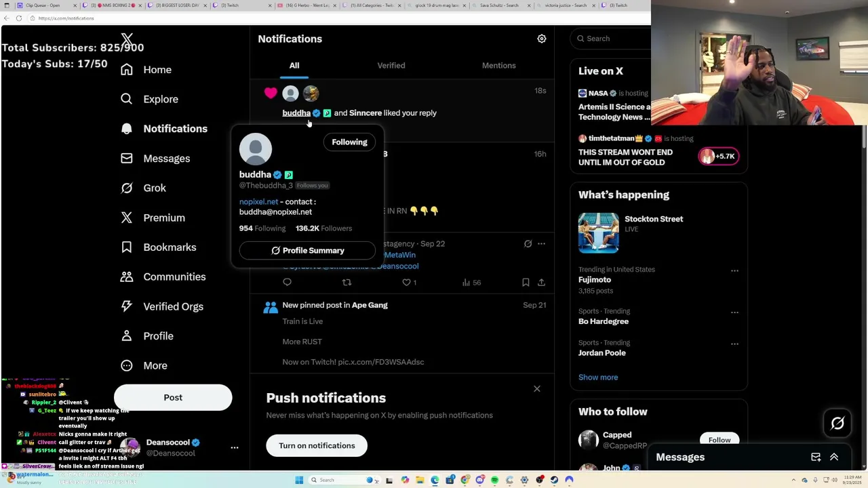Click the liked-notification first avatar
The width and height of the screenshot is (868, 488).
point(290,94)
